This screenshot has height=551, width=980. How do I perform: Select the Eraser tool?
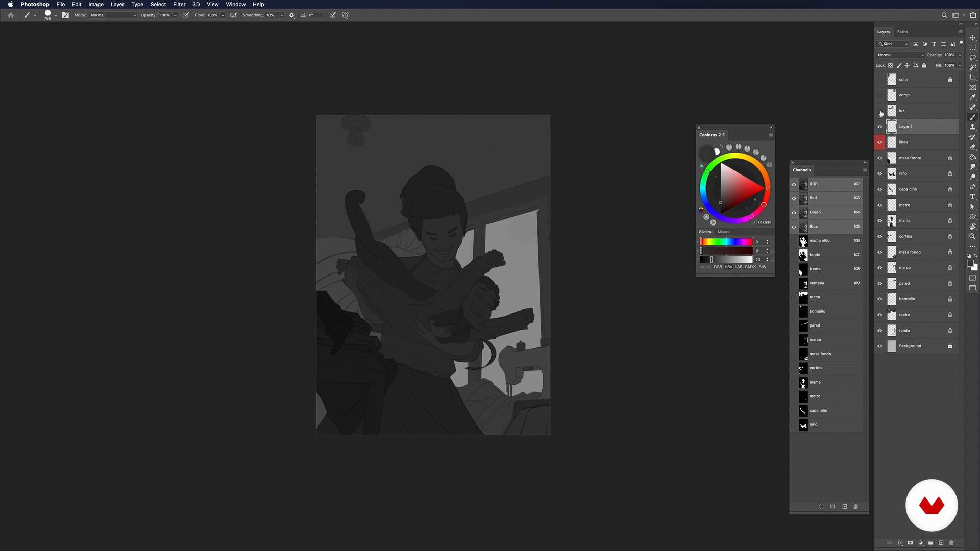(972, 147)
